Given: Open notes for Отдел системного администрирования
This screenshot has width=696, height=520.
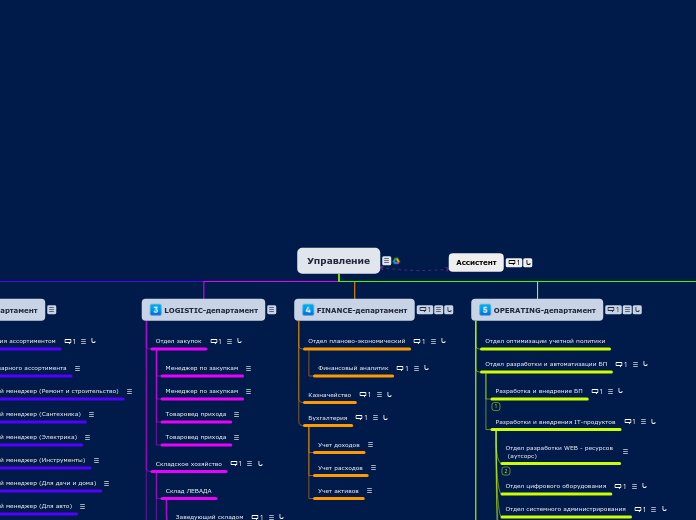Looking at the screenshot, I should point(653,509).
